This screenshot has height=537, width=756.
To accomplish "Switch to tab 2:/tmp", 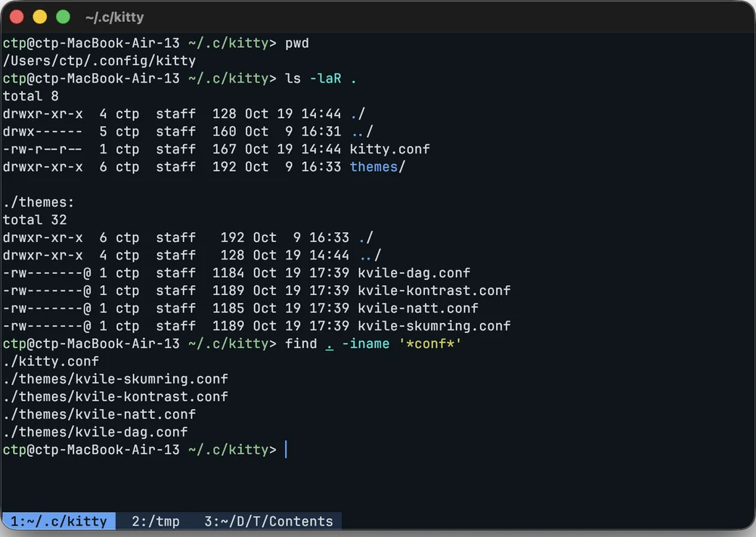I will pyautogui.click(x=155, y=521).
